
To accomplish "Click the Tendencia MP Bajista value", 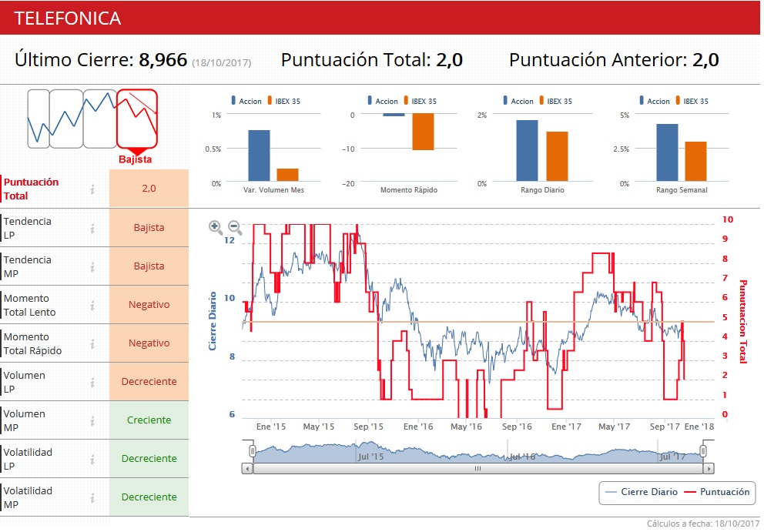I will tap(149, 266).
